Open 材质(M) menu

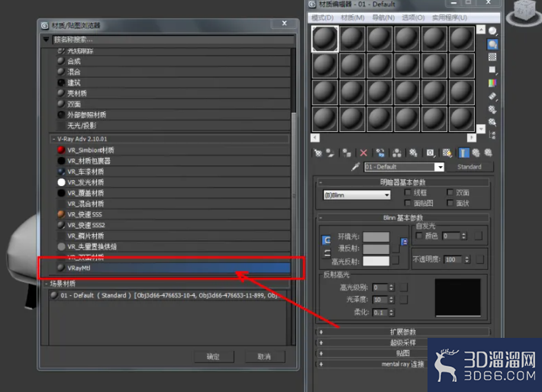click(x=353, y=18)
